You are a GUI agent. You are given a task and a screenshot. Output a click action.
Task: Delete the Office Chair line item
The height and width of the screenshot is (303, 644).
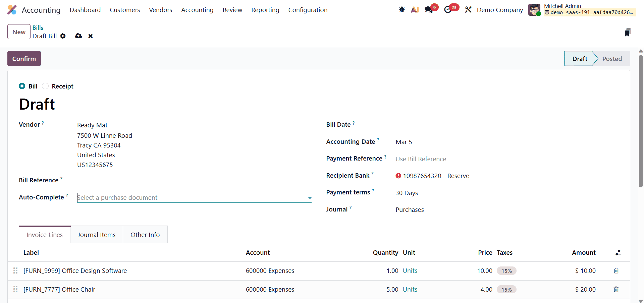[616, 289]
